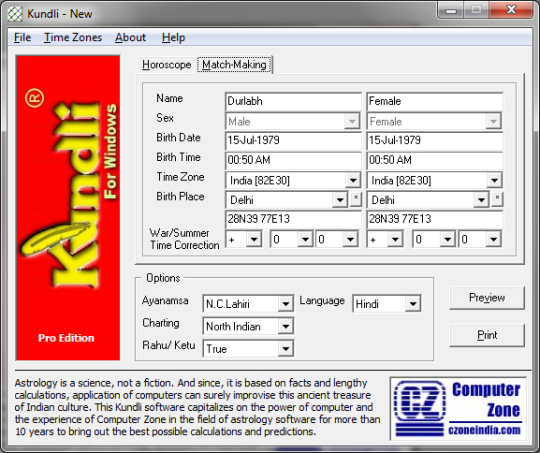Open the File menu
540x453 pixels.
[22, 37]
